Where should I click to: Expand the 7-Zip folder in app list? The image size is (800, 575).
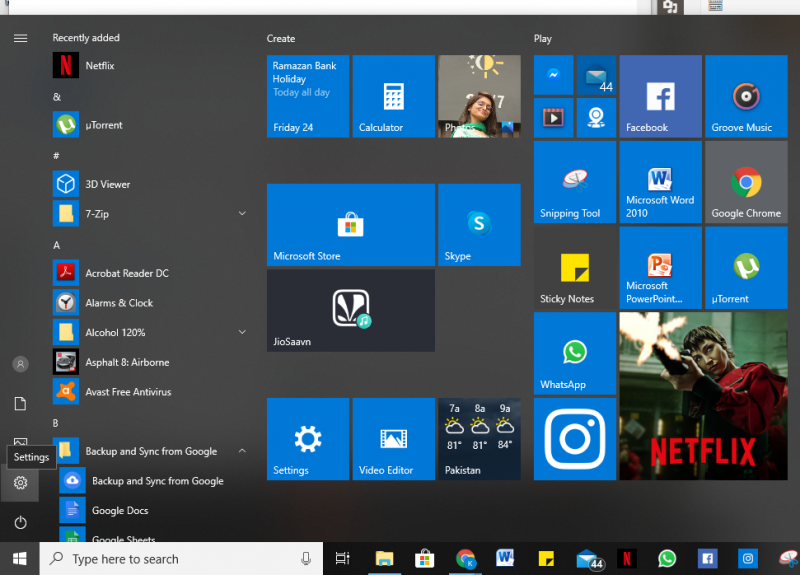[242, 213]
